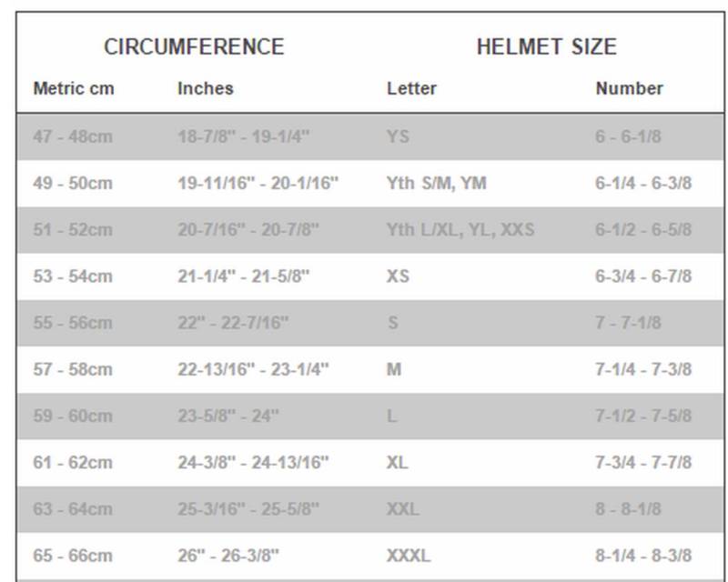Select the Metric cm column header
The height and width of the screenshot is (582, 728).
pyautogui.click(x=74, y=89)
